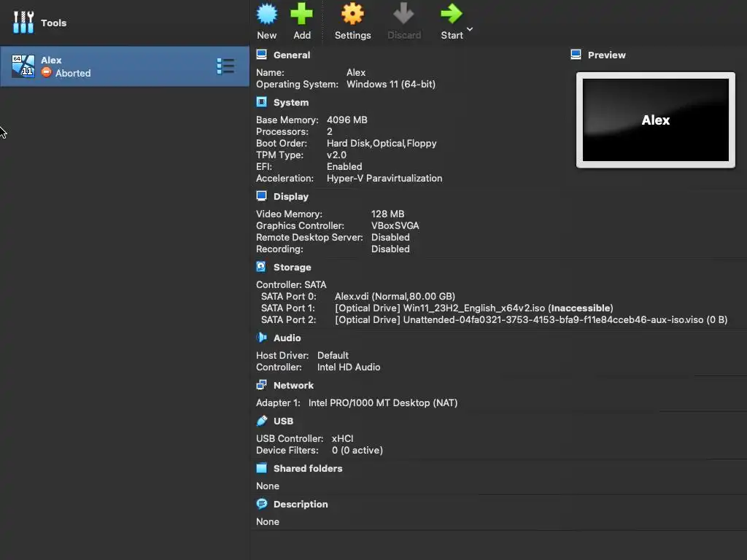The image size is (747, 560).
Task: Click the Add machine plus icon
Action: coord(302,14)
